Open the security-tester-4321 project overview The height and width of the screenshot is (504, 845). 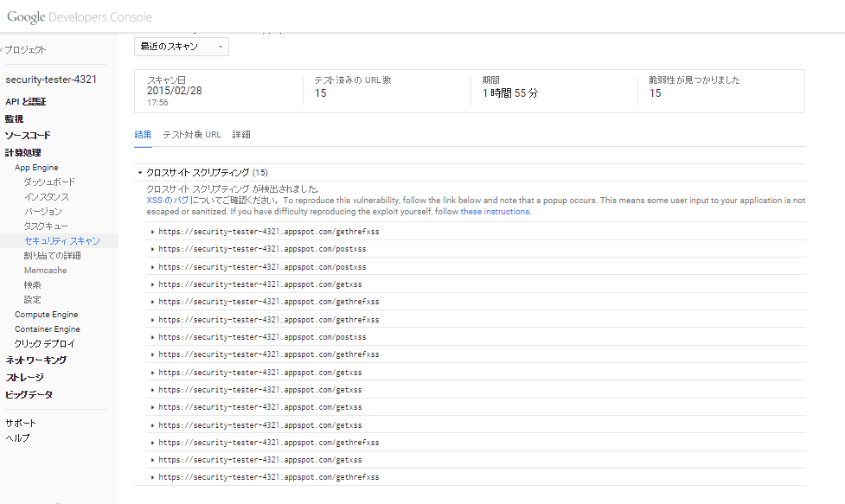tap(51, 80)
